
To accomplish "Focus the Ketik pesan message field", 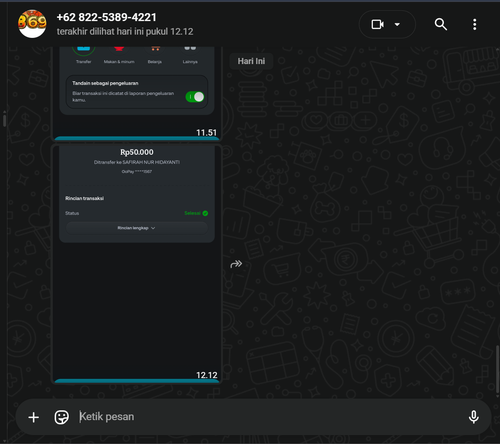I will coord(267,417).
